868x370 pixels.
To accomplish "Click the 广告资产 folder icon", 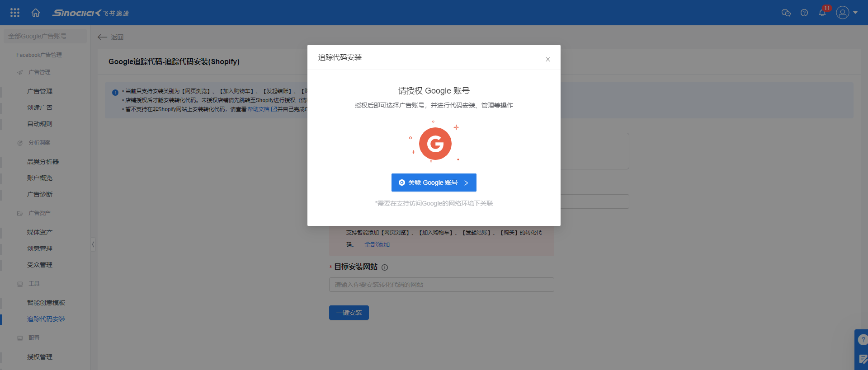I will (x=20, y=213).
